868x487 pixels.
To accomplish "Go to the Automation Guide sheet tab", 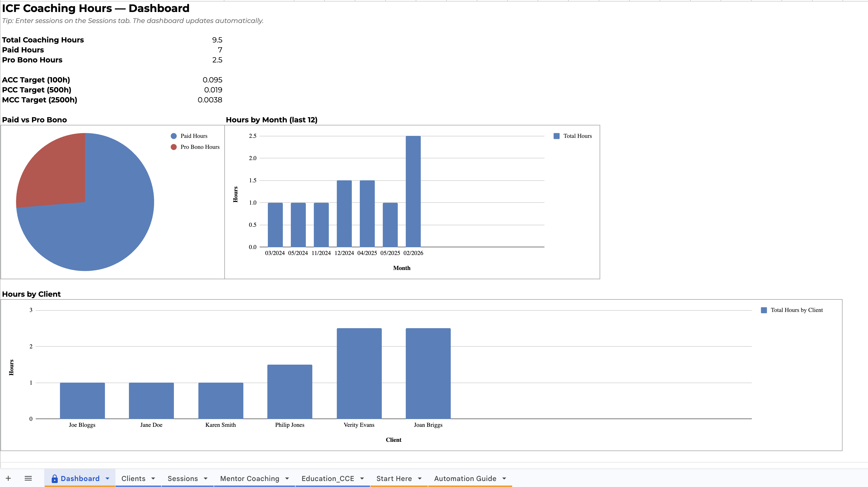I will tap(465, 479).
